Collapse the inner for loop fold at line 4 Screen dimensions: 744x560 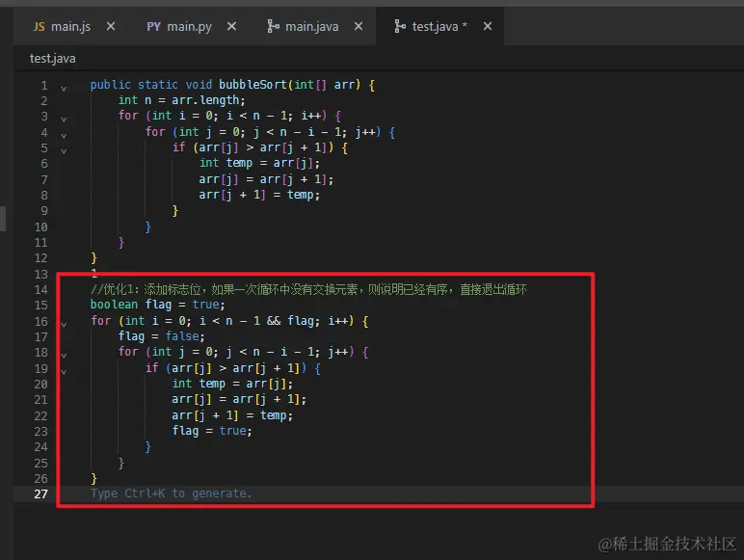(x=64, y=135)
